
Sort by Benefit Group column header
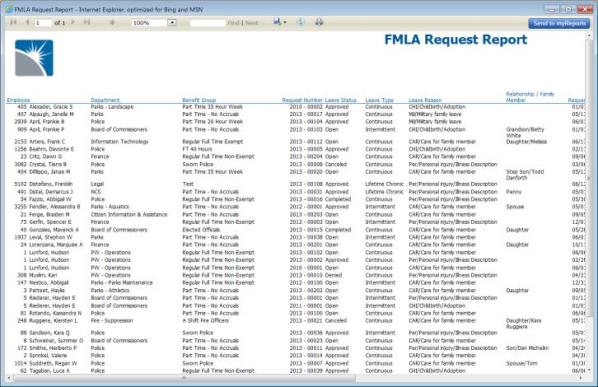click(x=199, y=100)
